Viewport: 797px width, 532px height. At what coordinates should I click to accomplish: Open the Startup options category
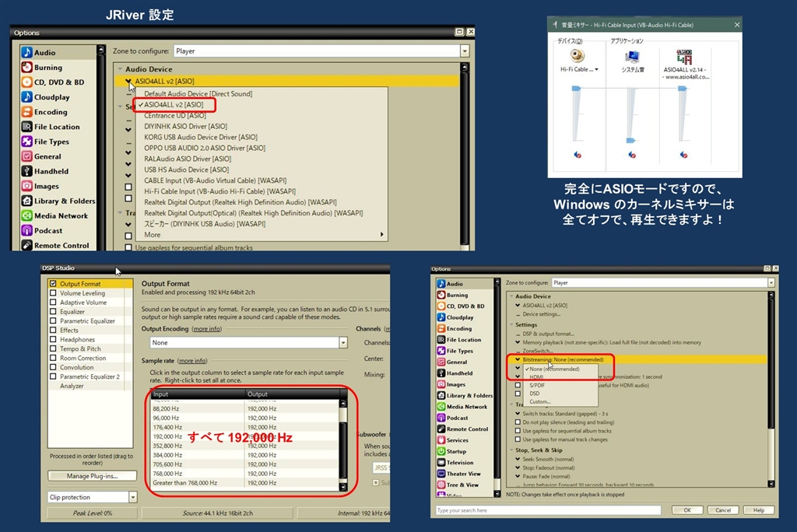point(452,451)
